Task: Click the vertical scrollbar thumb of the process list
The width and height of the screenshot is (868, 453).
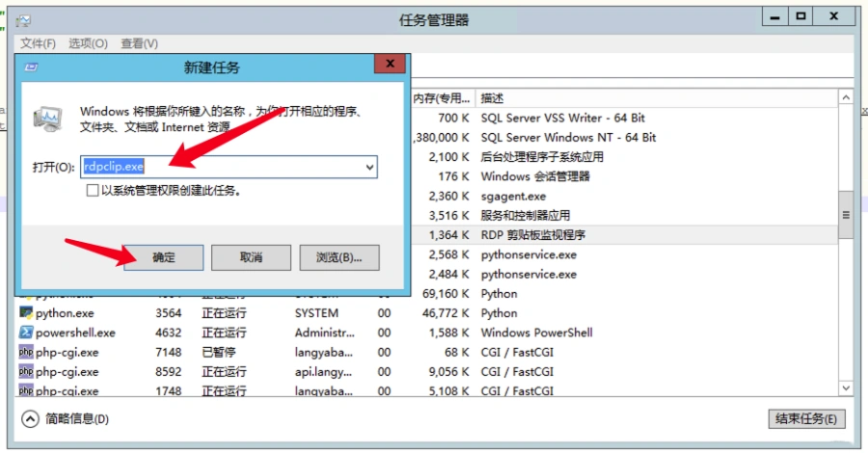Action: pyautogui.click(x=846, y=215)
